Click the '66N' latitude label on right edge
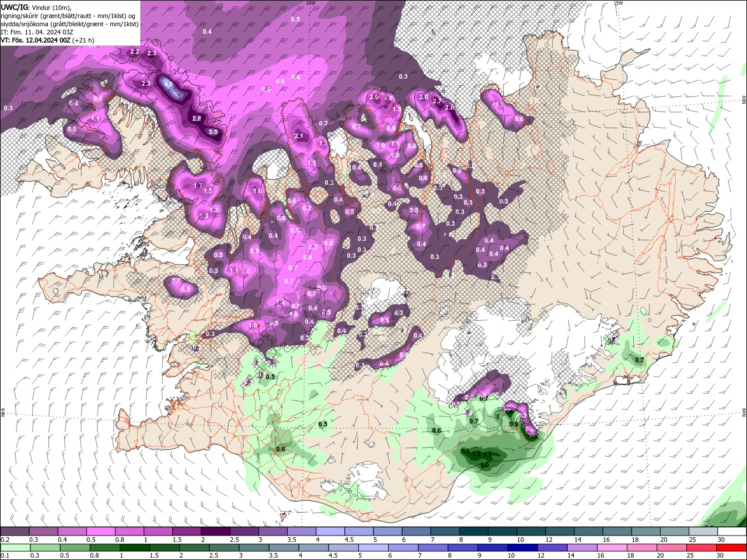The width and height of the screenshot is (747, 560). (744, 100)
